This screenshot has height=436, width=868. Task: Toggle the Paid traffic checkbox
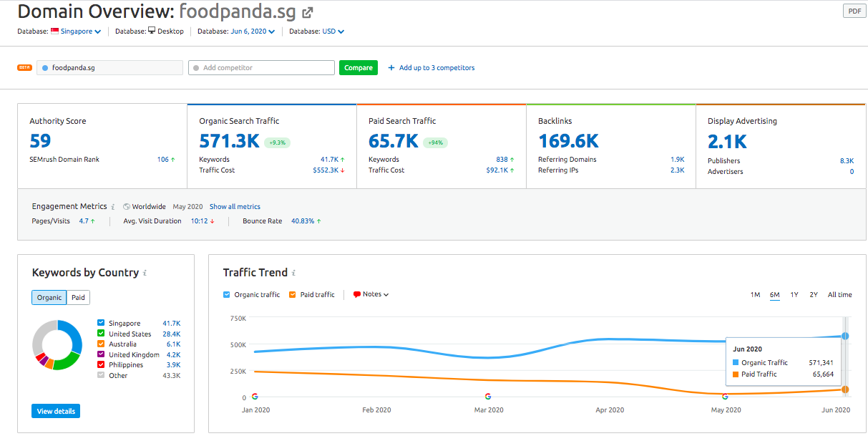point(293,294)
